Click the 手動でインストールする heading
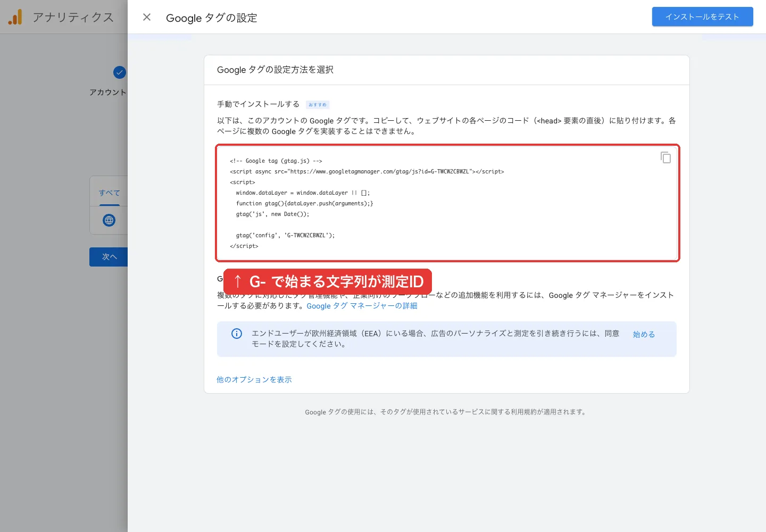 pos(259,104)
